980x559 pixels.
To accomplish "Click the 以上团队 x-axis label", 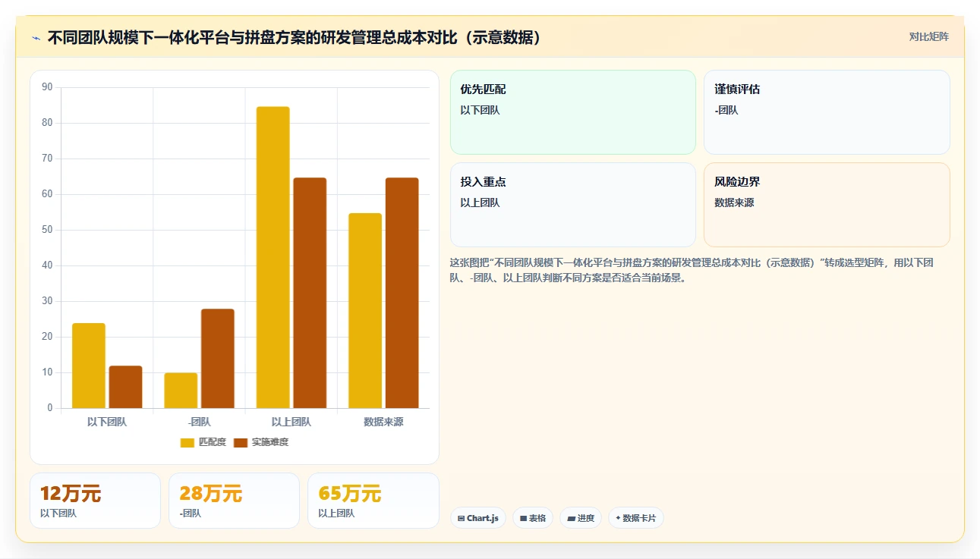I will [x=291, y=422].
